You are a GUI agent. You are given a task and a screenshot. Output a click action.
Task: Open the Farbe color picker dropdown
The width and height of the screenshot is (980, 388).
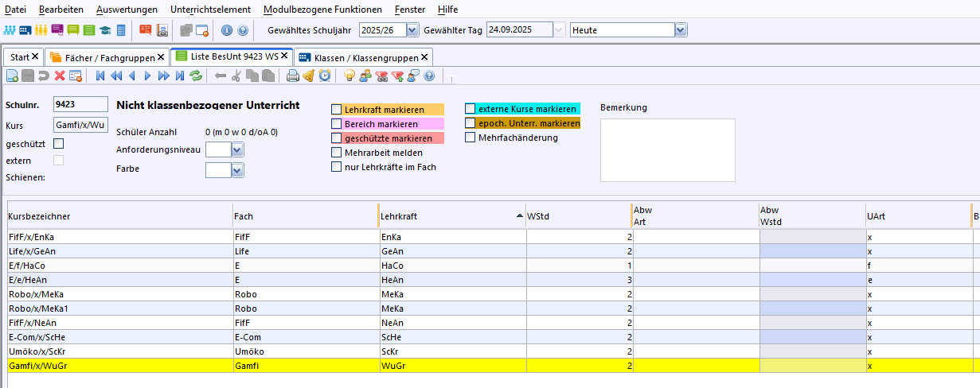click(x=237, y=169)
